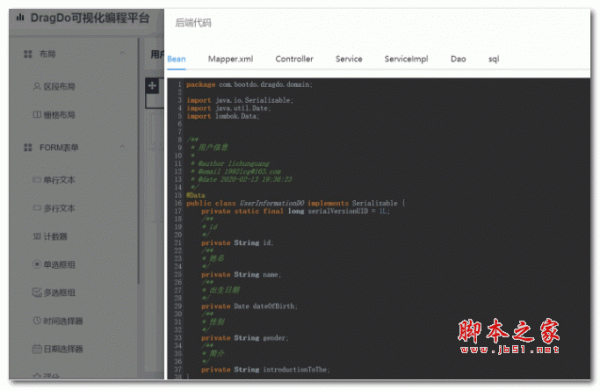Click the private String gender line
The image size is (600, 390).
point(245,338)
